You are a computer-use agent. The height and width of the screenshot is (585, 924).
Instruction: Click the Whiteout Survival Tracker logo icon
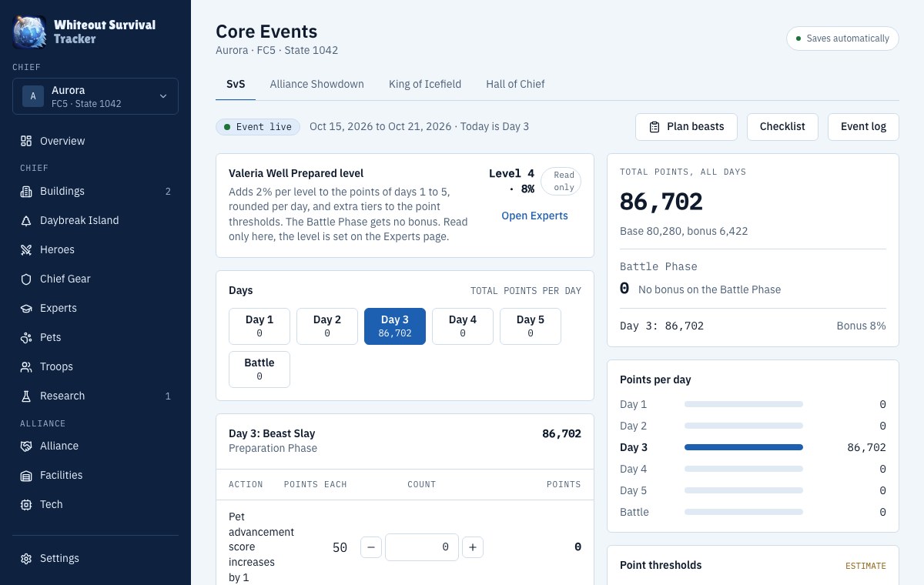[x=29, y=32]
